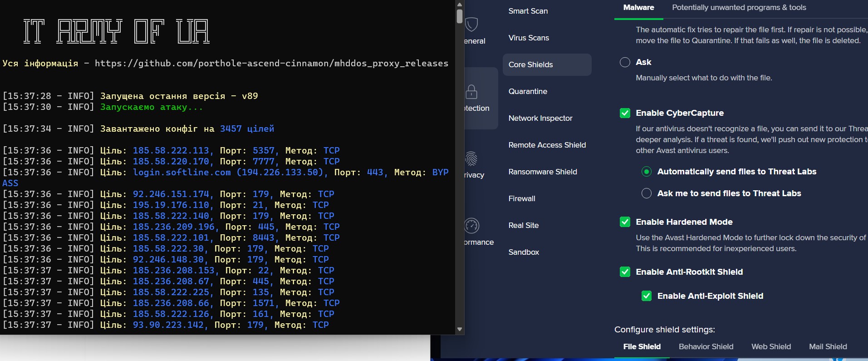
Task: Click terminal scrollbar up arrow
Action: [460, 5]
